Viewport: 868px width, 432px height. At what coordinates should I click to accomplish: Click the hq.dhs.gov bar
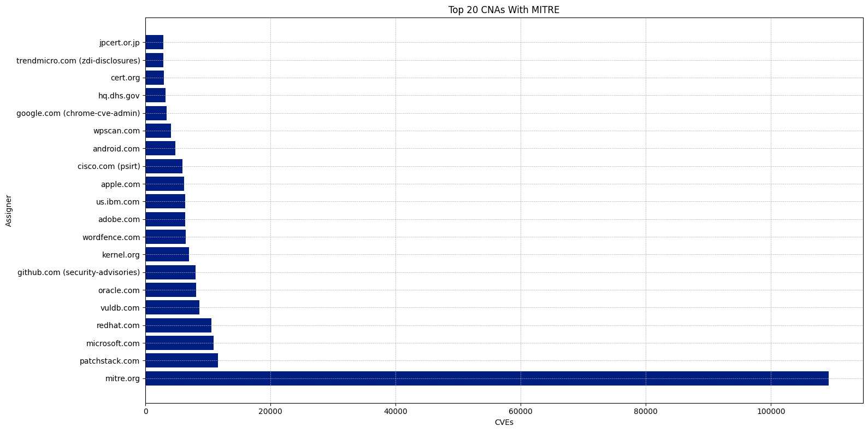pyautogui.click(x=155, y=96)
